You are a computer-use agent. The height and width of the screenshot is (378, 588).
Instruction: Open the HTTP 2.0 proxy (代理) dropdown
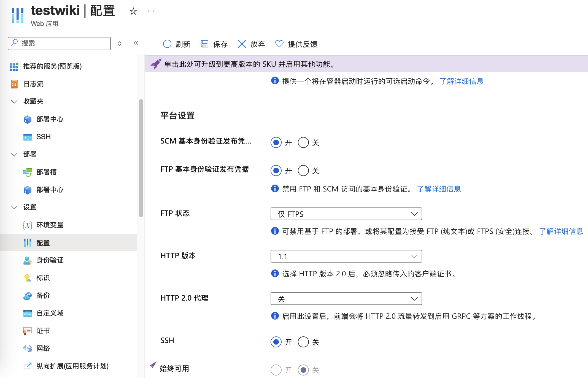pyautogui.click(x=346, y=299)
